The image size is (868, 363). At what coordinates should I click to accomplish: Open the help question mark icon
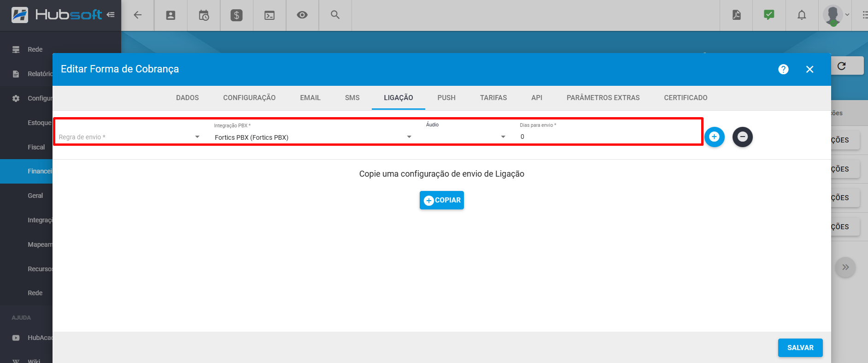[783, 69]
